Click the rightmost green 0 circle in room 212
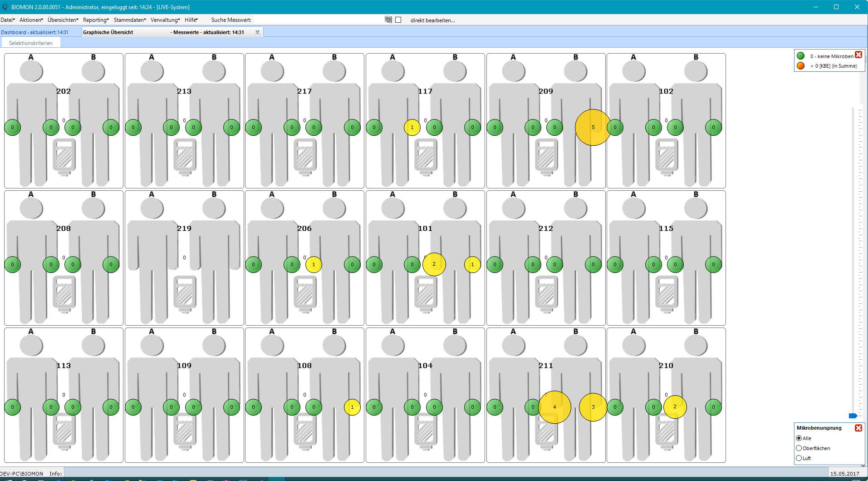The width and height of the screenshot is (868, 481). [593, 264]
